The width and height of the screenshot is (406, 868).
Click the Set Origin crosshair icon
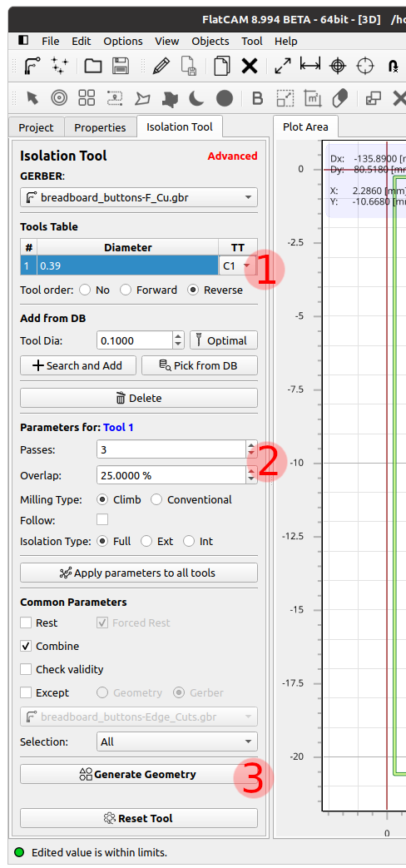coord(338,66)
